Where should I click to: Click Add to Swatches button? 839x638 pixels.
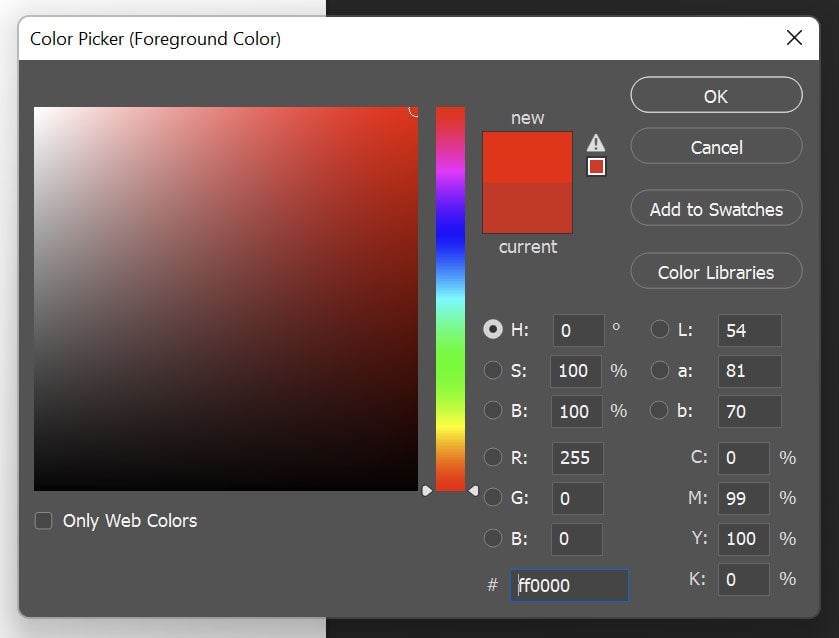coord(716,209)
